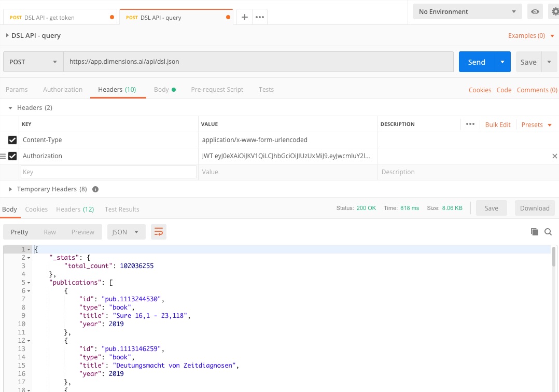
Task: Copy response body to clipboard icon
Action: [535, 232]
